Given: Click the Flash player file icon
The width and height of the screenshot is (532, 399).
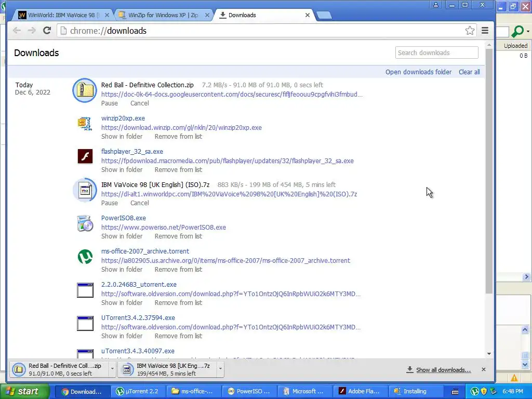Looking at the screenshot, I should point(85,156).
